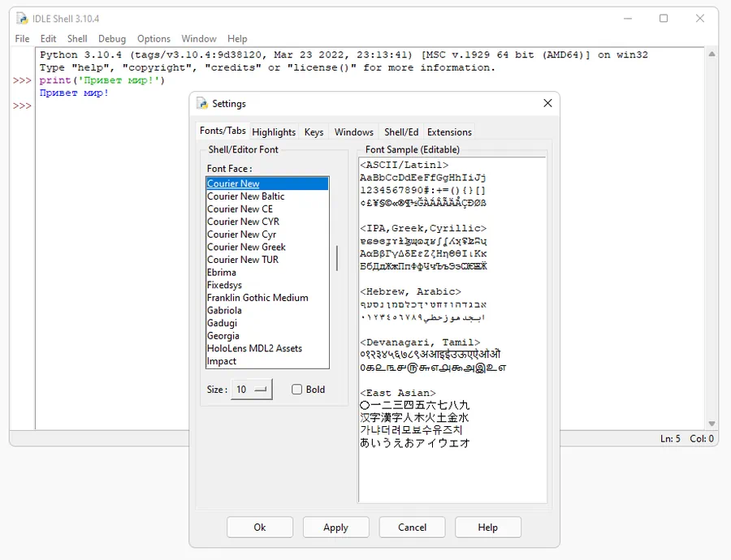Screen dimensions: 731x560
Task: Open the Extensions settings tab
Action: click(449, 131)
